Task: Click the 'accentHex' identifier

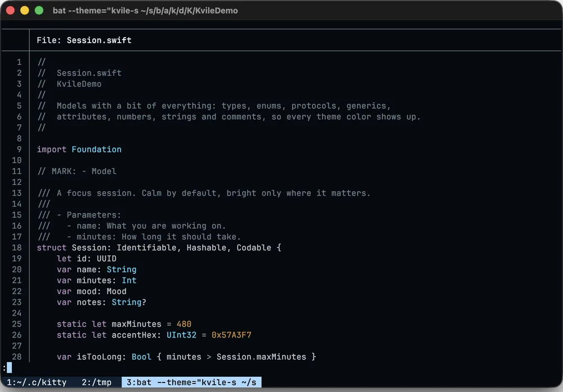Action: click(135, 335)
